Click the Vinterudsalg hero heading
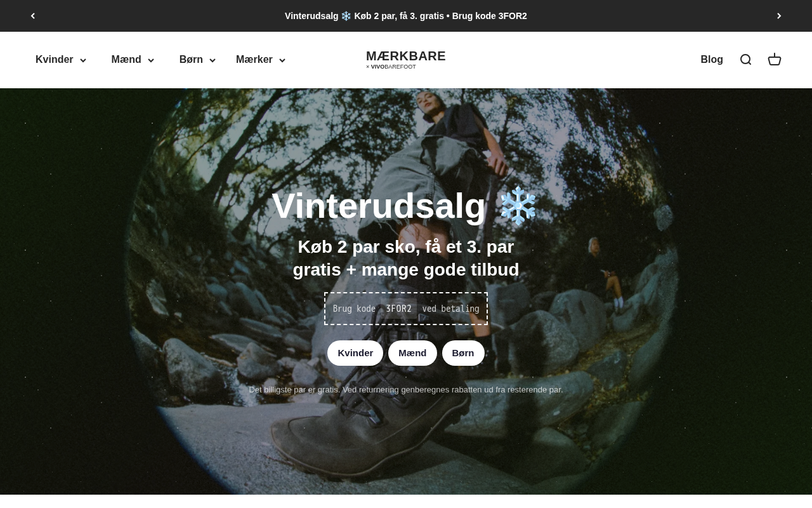 coord(379,206)
